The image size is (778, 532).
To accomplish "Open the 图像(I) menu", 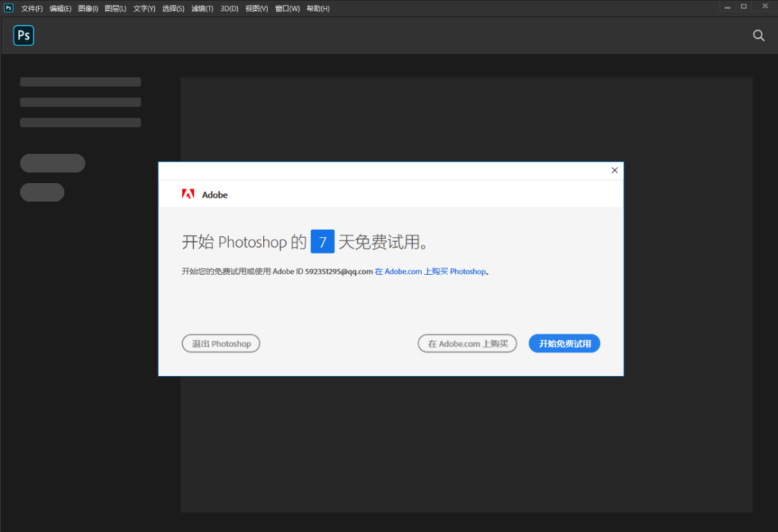I will coord(88,9).
